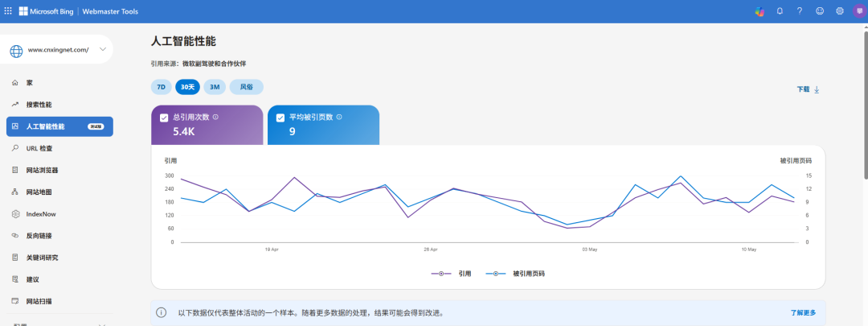Click the 平均被引页数 9 card

coord(324,126)
